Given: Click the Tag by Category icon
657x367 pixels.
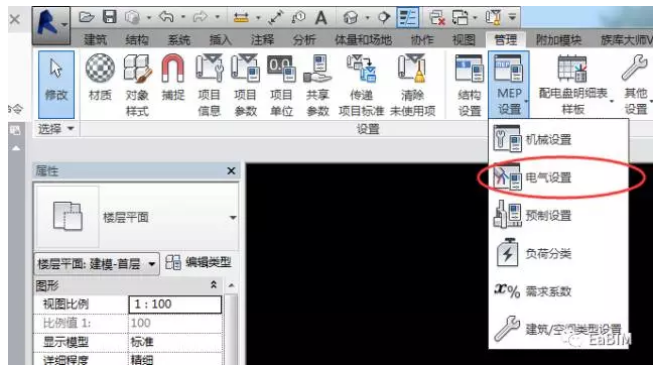Looking at the screenshot, I should 299,18.
